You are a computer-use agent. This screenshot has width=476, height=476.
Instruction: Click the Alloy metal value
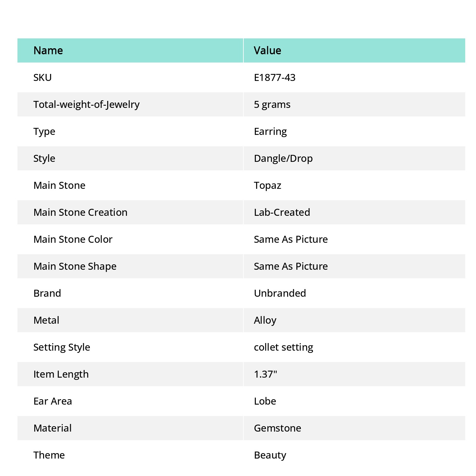265,320
